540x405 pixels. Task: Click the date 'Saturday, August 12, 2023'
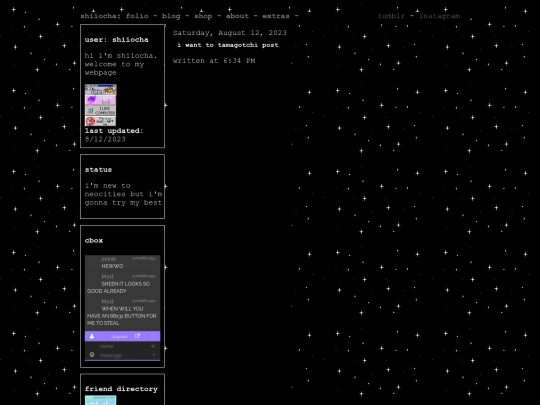click(230, 33)
